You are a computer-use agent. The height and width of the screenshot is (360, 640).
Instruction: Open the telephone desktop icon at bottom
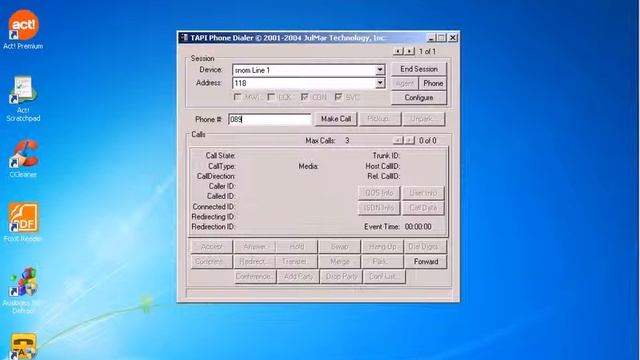pyautogui.click(x=23, y=346)
